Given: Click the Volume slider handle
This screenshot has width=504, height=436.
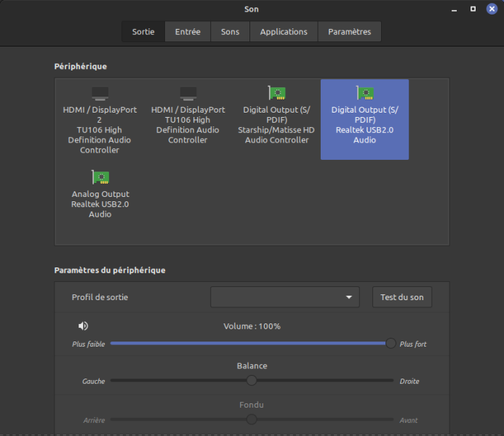Looking at the screenshot, I should [x=391, y=344].
